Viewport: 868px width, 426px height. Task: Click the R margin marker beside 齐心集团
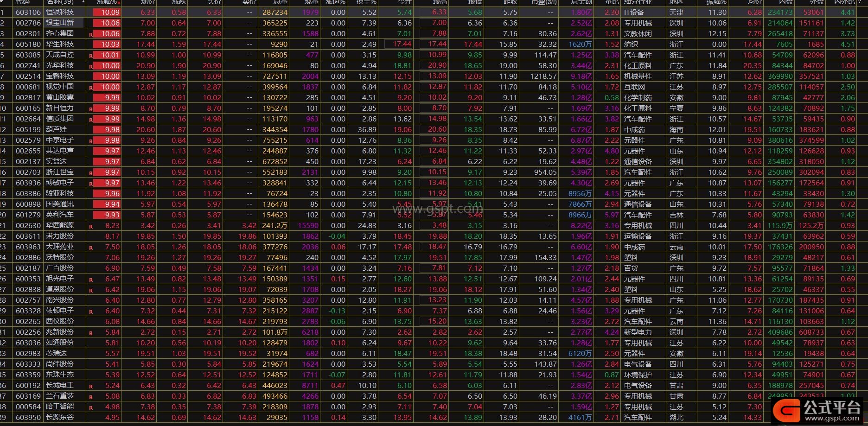point(91,34)
